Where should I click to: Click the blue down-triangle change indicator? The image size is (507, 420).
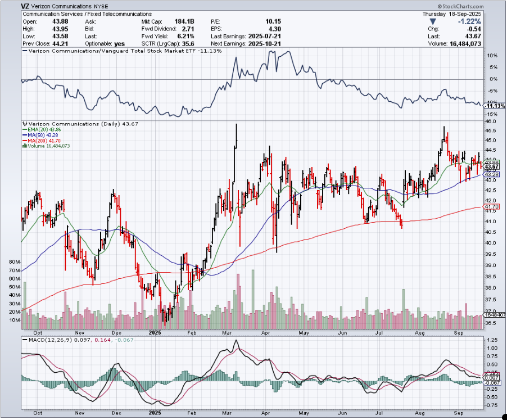(x=433, y=22)
